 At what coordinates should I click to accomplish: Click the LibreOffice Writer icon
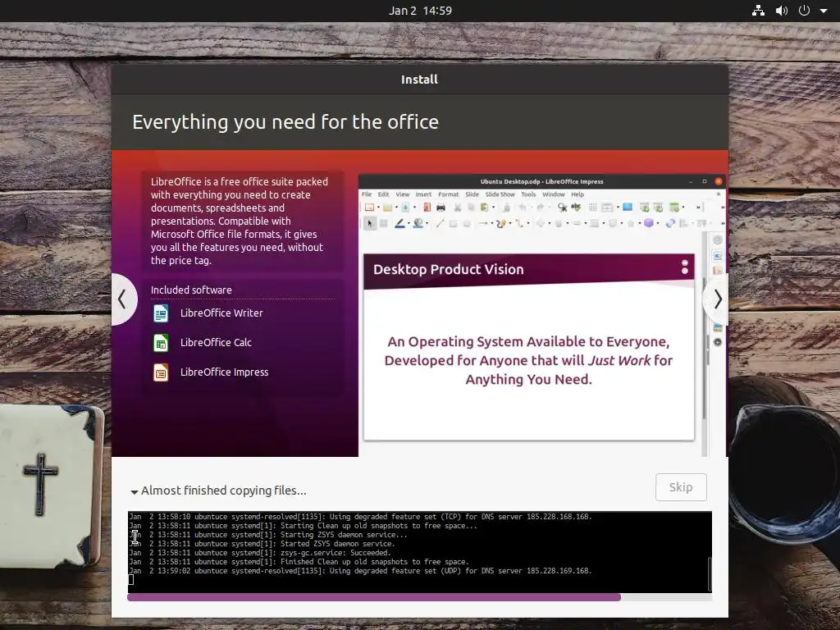(x=161, y=313)
